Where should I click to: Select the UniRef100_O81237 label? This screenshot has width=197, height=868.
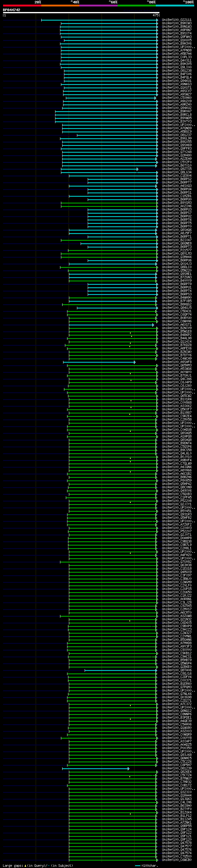point(176,135)
